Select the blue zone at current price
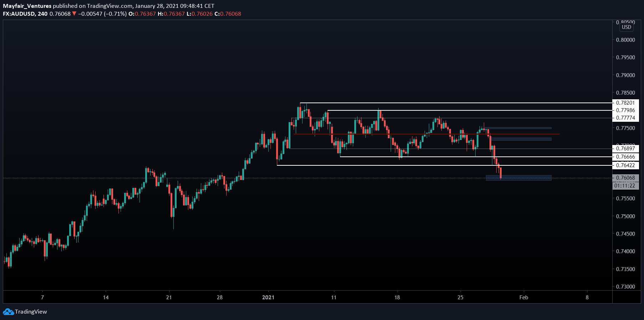 [519, 178]
